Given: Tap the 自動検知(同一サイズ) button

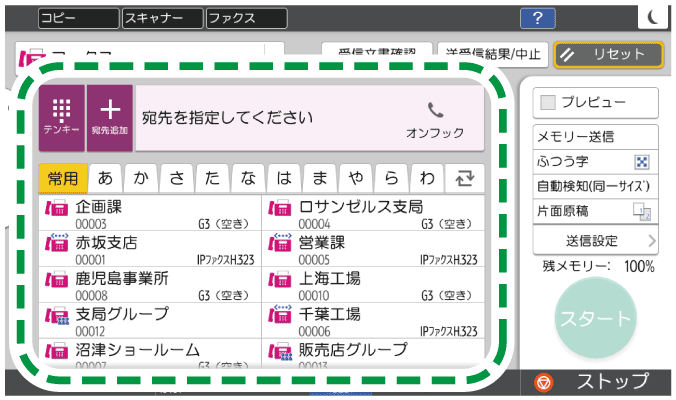Looking at the screenshot, I should 595,187.
